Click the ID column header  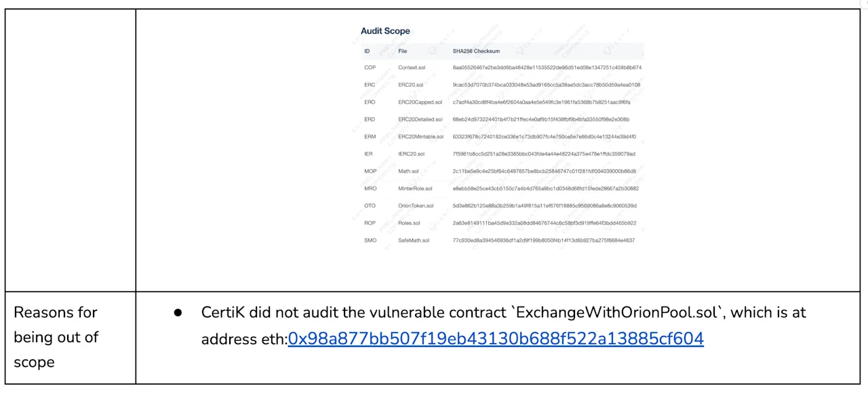(x=367, y=52)
